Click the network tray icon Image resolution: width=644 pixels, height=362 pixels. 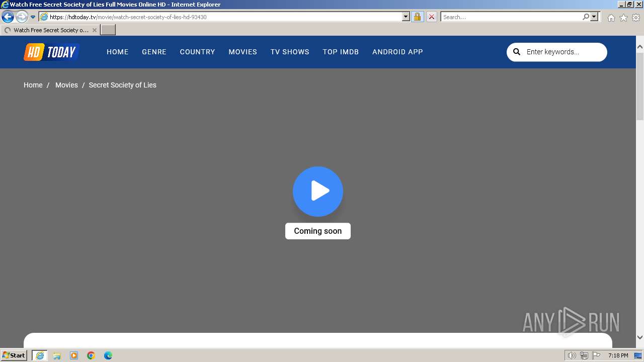[584, 355]
